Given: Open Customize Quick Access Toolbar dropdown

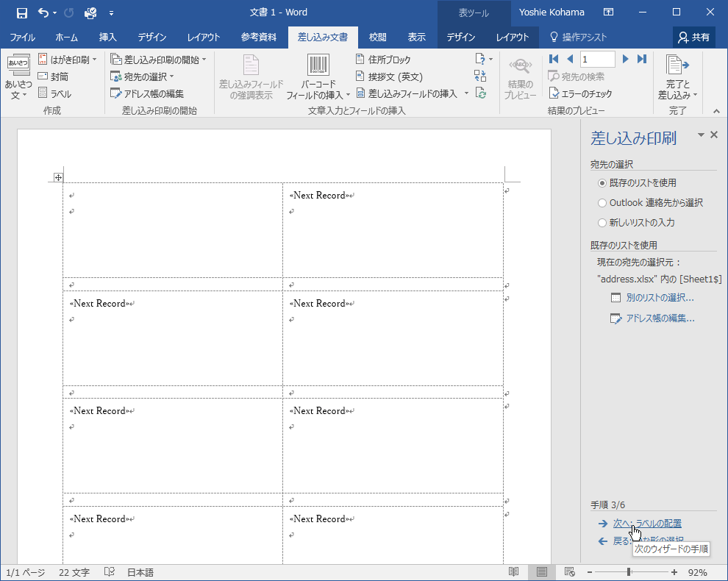Looking at the screenshot, I should tap(112, 13).
